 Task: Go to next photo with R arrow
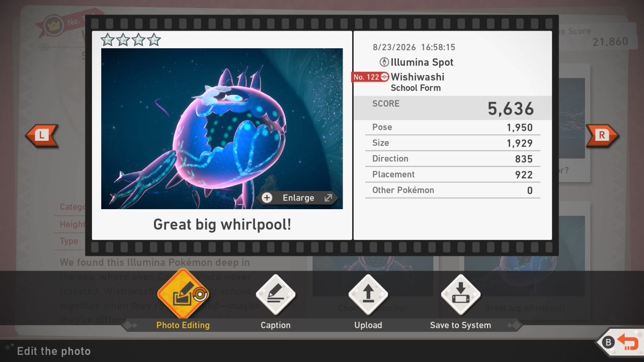pyautogui.click(x=602, y=135)
